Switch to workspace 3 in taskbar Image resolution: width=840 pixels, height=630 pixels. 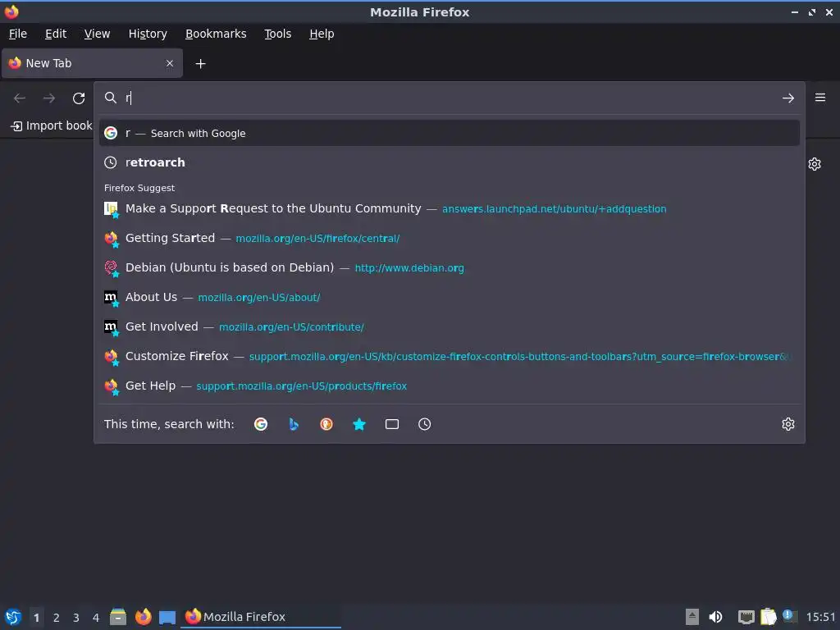tap(76, 617)
